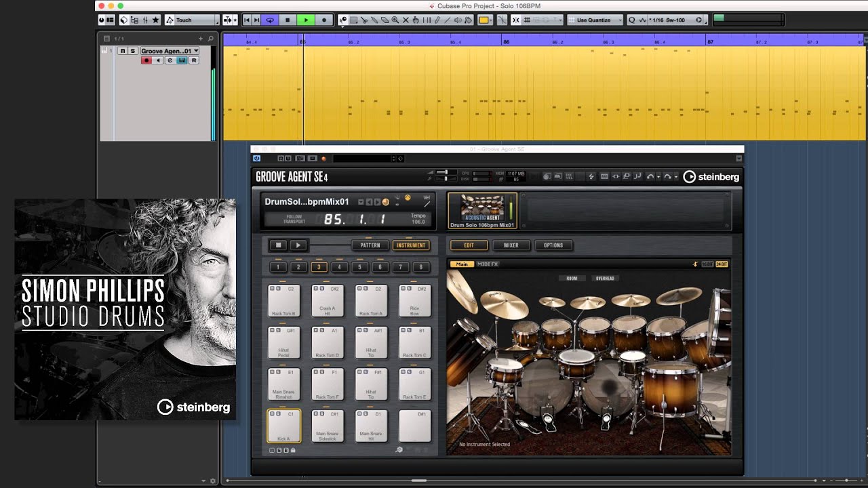The height and width of the screenshot is (488, 868).
Task: Open the MIDI FX sub-tab
Action: (488, 264)
